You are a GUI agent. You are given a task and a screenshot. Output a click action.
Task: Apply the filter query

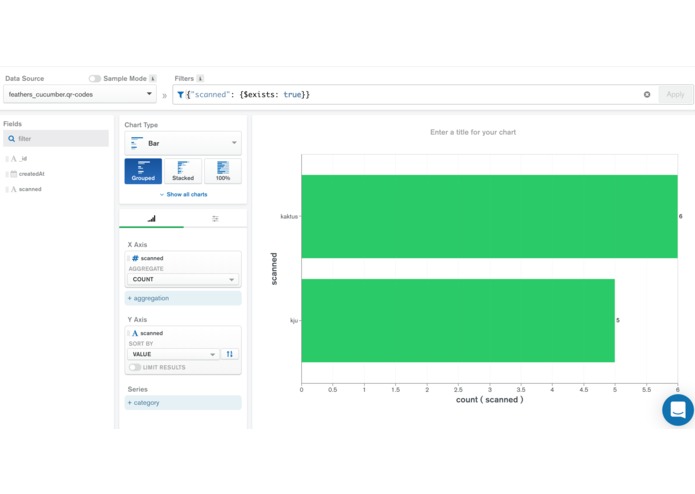675,94
